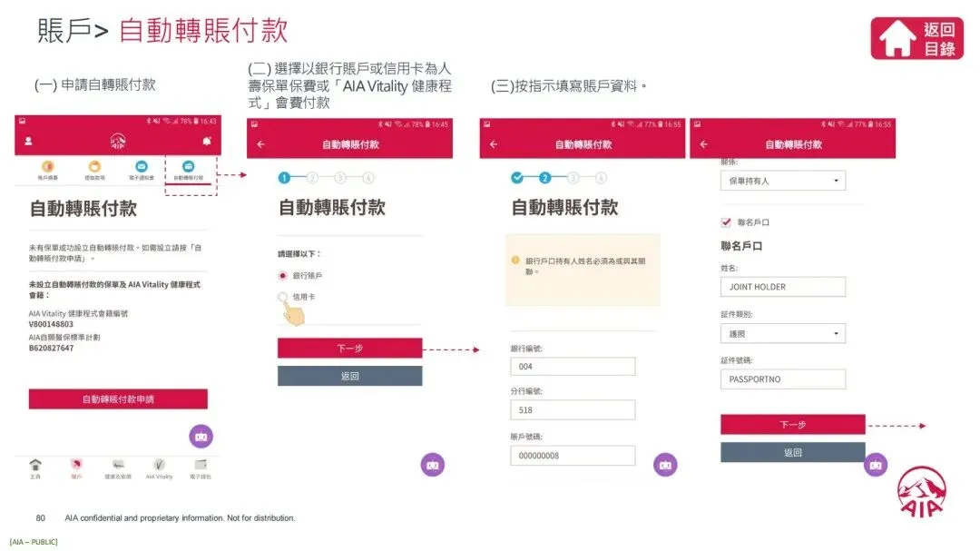Image resolution: width=980 pixels, height=551 pixels.
Task: Click the yellow info icon in the notice box
Action: 515,261
